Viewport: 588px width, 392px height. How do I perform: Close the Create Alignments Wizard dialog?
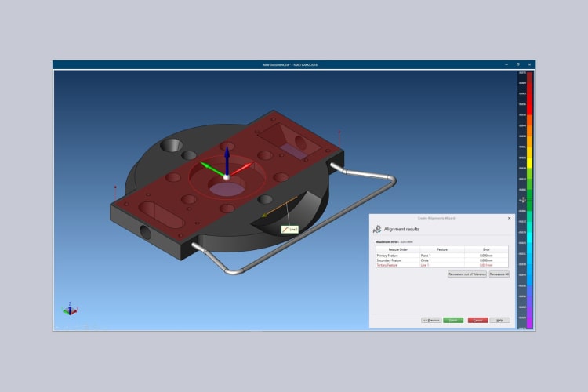(x=509, y=218)
